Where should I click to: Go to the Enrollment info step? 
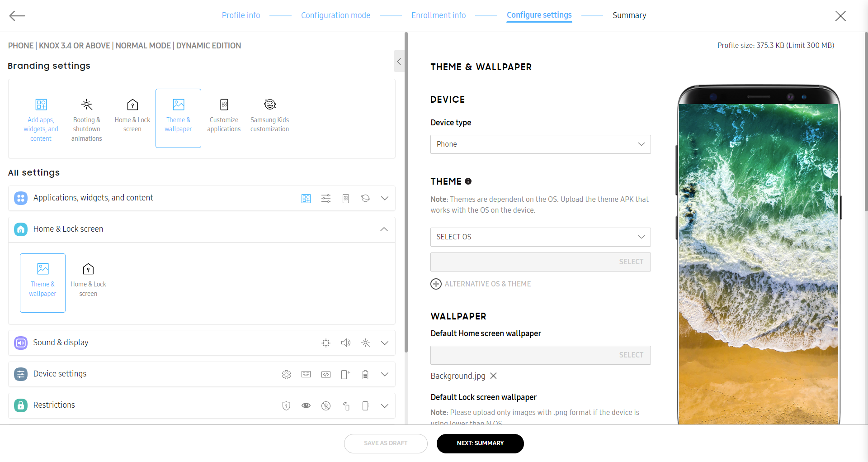tap(438, 15)
